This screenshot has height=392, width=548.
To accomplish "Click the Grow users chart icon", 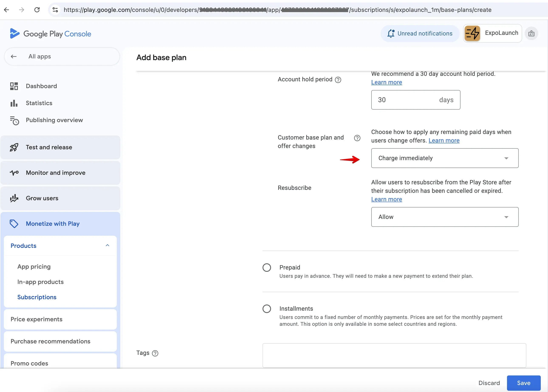I will (x=14, y=198).
